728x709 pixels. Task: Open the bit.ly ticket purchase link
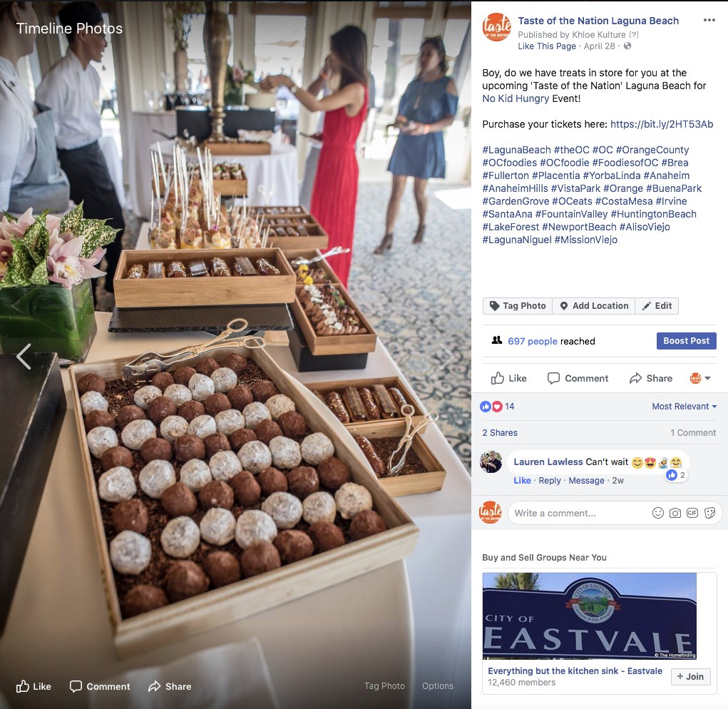click(x=662, y=124)
